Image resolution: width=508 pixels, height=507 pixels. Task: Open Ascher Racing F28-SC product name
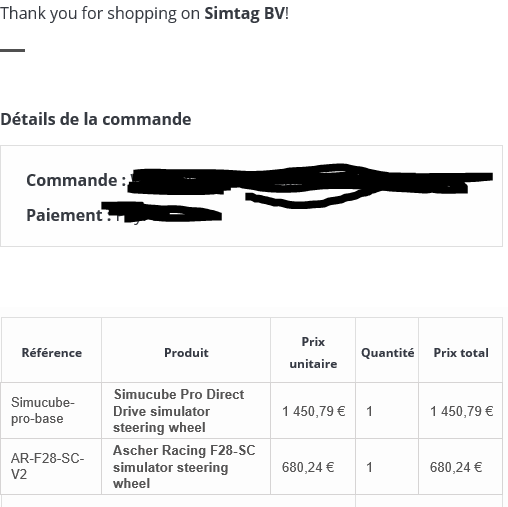[x=184, y=467]
